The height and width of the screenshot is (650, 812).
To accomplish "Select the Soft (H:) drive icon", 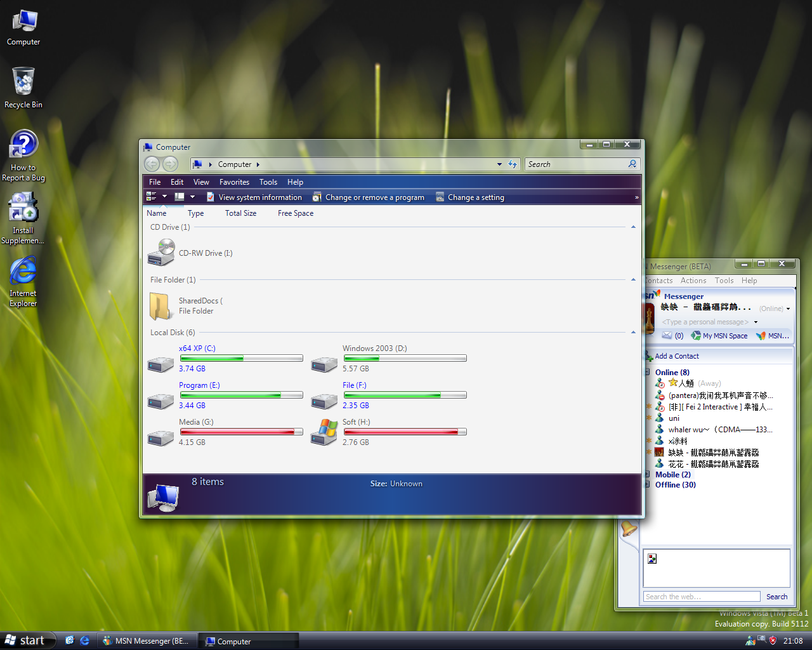I will click(324, 432).
